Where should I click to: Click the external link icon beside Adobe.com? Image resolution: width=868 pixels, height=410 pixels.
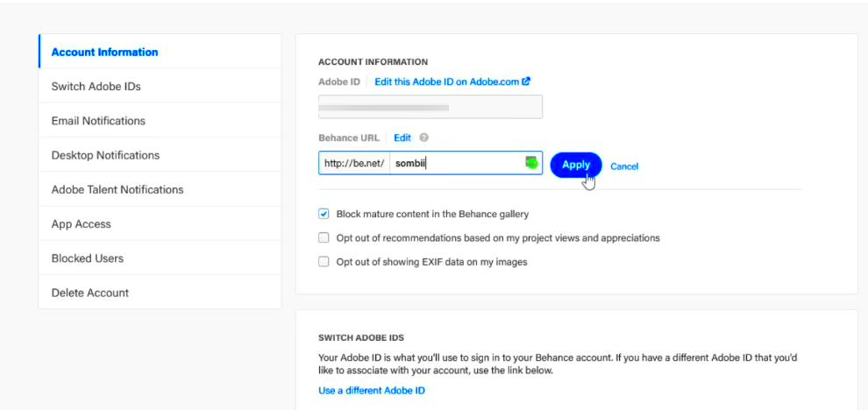526,81
